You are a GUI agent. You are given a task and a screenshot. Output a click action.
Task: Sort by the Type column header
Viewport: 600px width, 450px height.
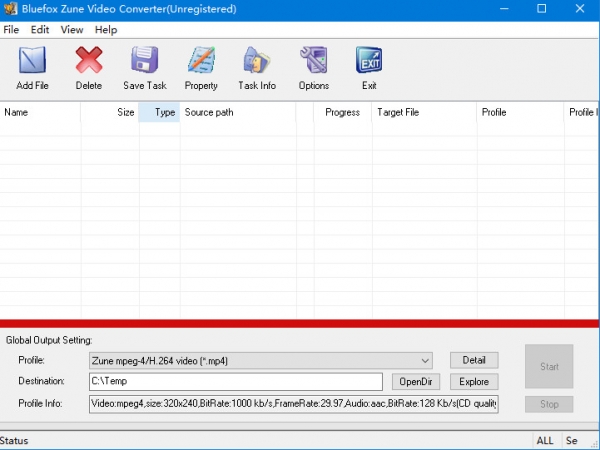click(x=159, y=112)
